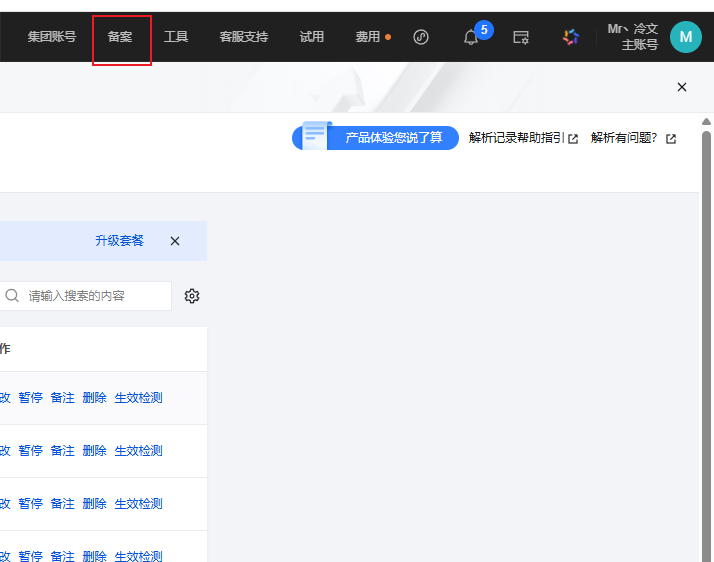Screen dimensions: 714x562
Task: Dismiss the 升级套餐 notice bar
Action: point(175,241)
